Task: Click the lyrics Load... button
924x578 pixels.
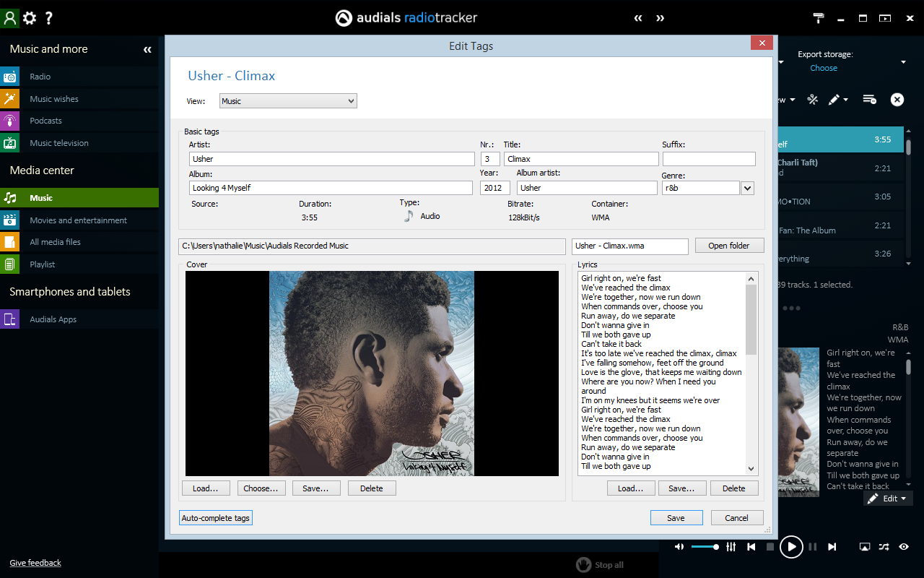Action: pyautogui.click(x=631, y=488)
